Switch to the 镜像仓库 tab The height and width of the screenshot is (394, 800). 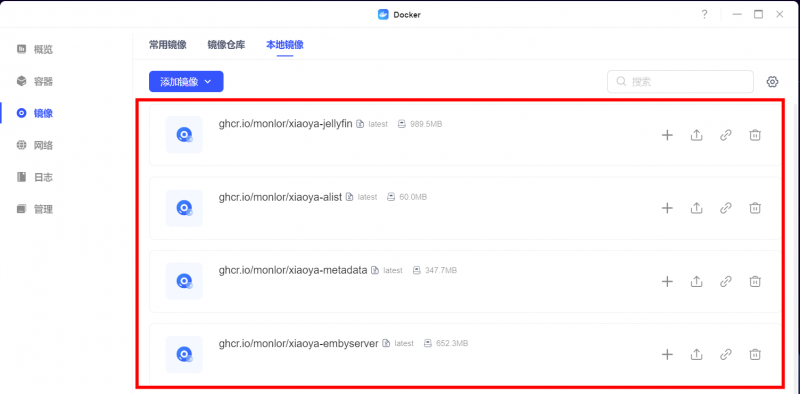tap(227, 45)
